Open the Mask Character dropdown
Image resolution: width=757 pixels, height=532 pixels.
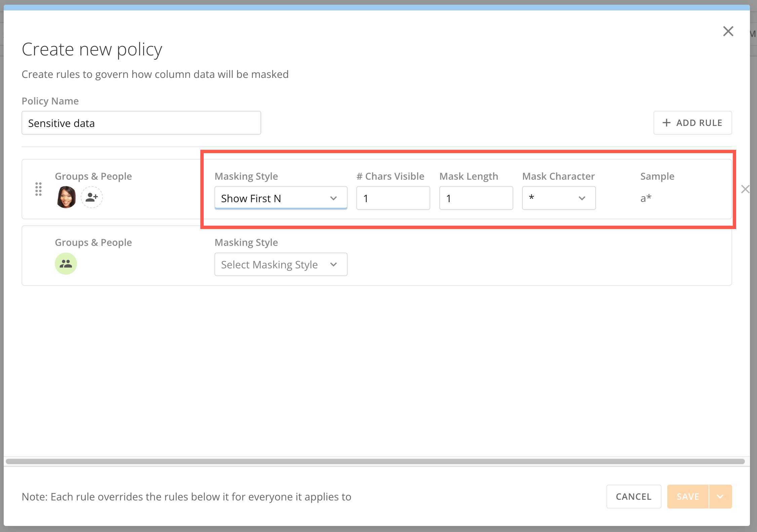[x=558, y=198]
